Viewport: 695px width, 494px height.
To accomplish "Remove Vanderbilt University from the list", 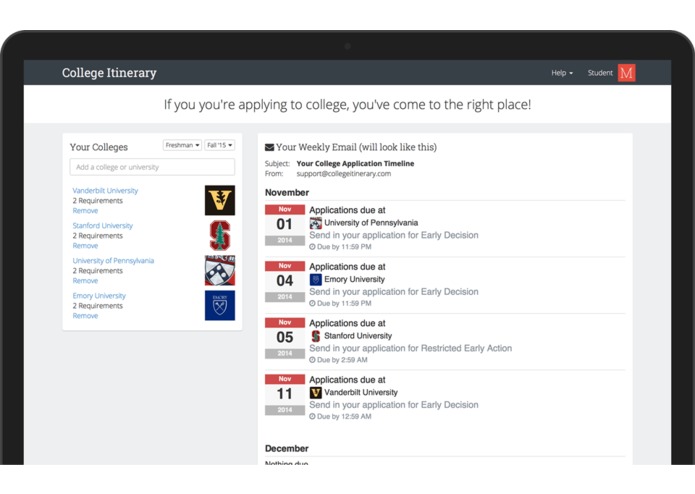I will click(85, 210).
